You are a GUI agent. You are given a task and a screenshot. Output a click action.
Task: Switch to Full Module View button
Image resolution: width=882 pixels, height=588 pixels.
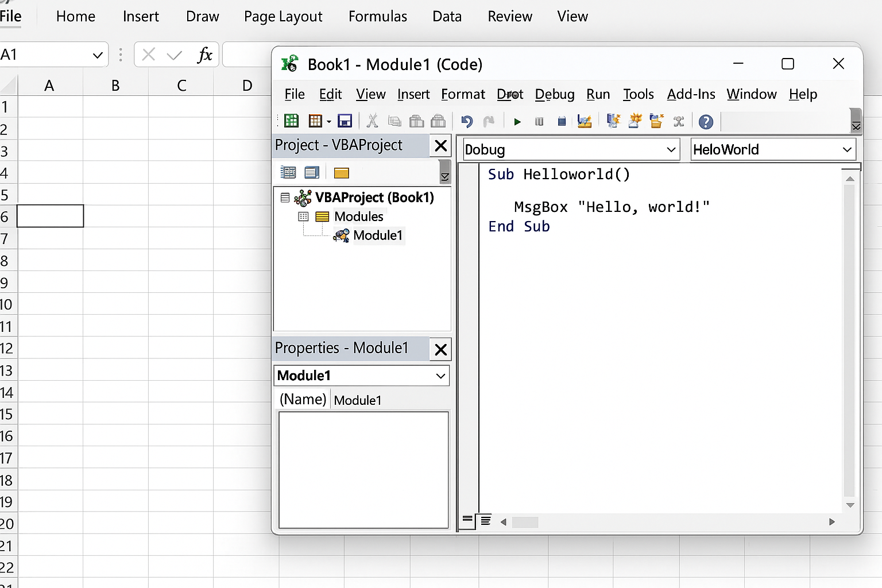pyautogui.click(x=486, y=521)
